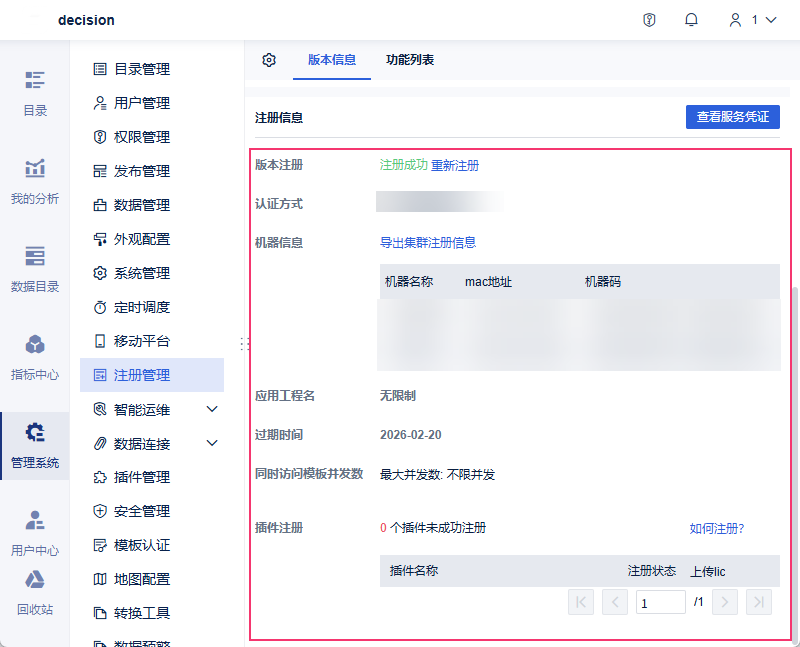
Task: Click the decision title text
Action: click(x=86, y=20)
